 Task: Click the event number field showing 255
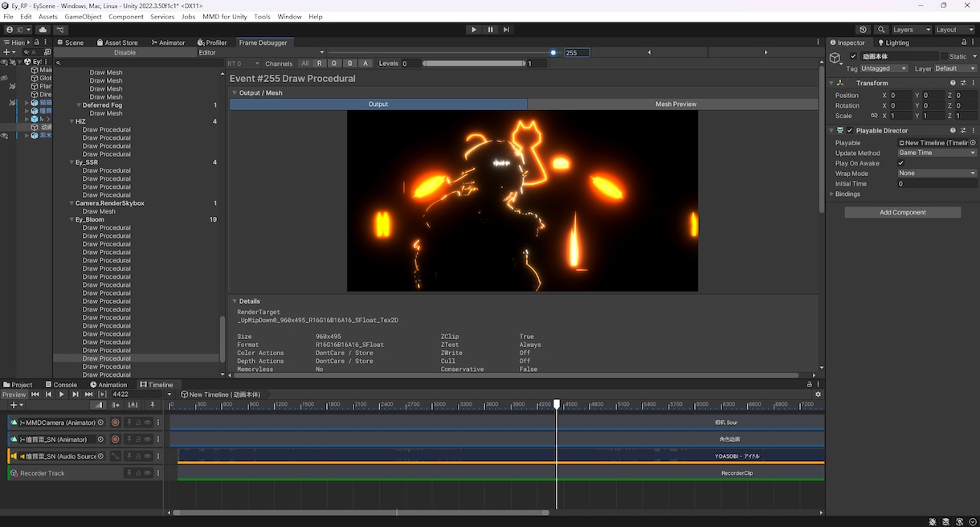point(576,52)
